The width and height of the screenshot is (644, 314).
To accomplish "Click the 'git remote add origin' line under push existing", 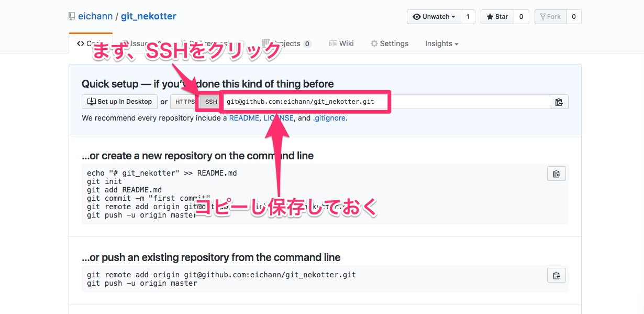I will 221,275.
